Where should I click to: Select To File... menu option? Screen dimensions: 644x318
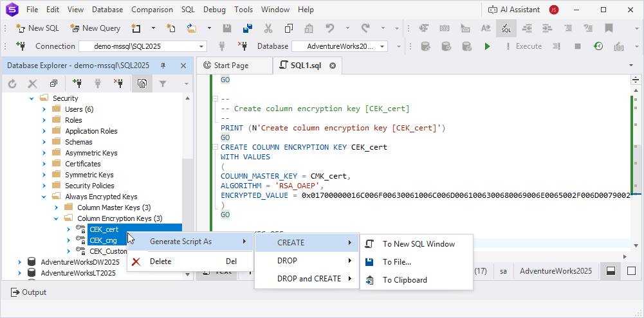(416, 262)
